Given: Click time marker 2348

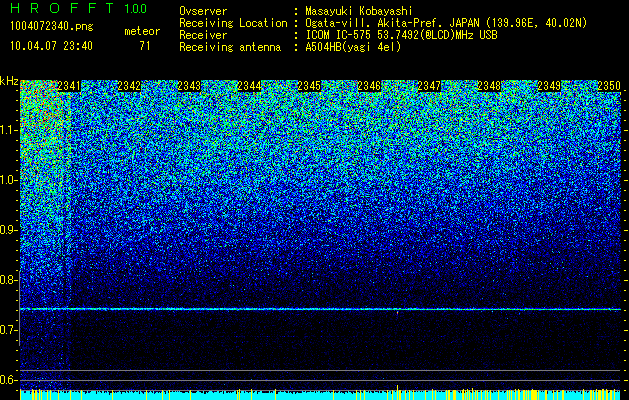Looking at the screenshot, I should 489,86.
